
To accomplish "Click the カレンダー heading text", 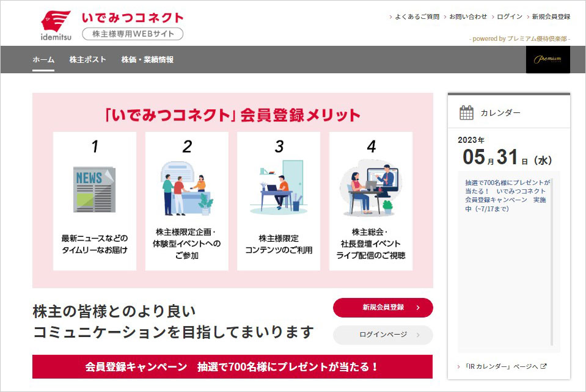I will pyautogui.click(x=500, y=113).
